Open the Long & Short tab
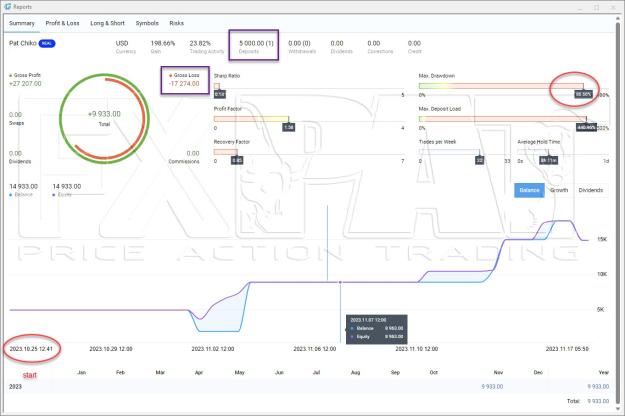 pos(107,23)
